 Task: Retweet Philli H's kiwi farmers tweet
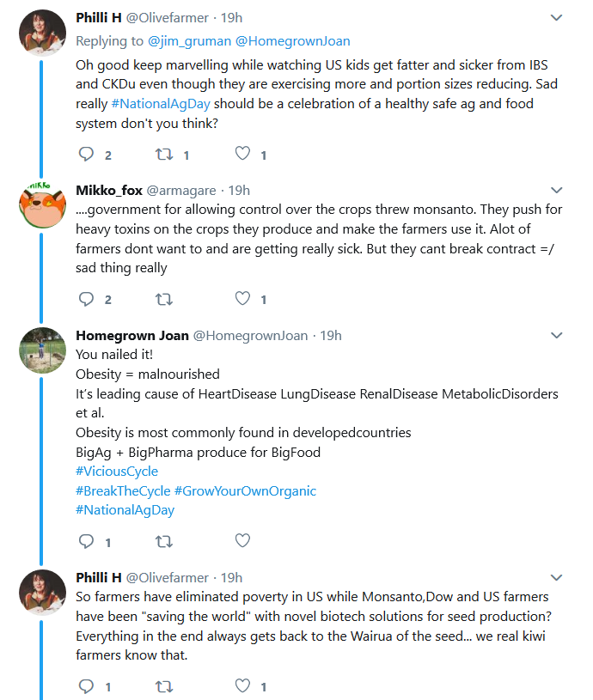pos(164,686)
